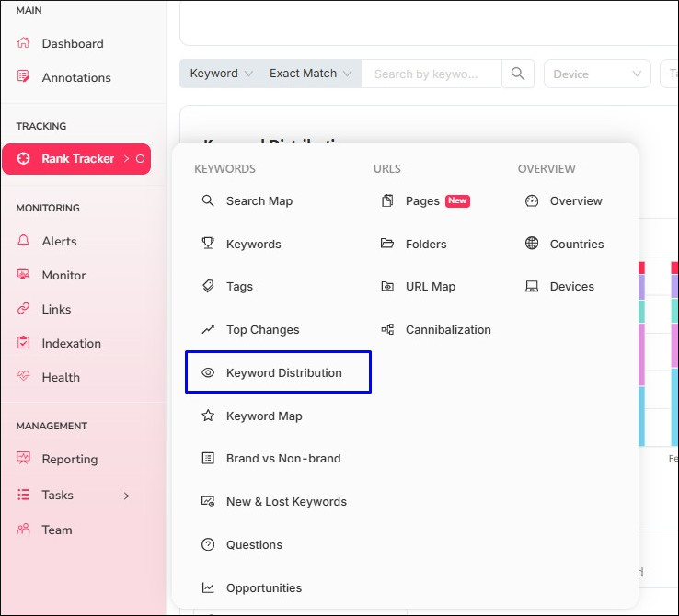Click the Team people icon
Viewport: 679px width, 616px height.
(23, 529)
